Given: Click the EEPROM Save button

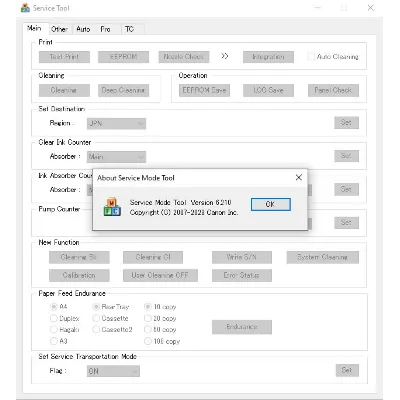Looking at the screenshot, I should point(204,90).
